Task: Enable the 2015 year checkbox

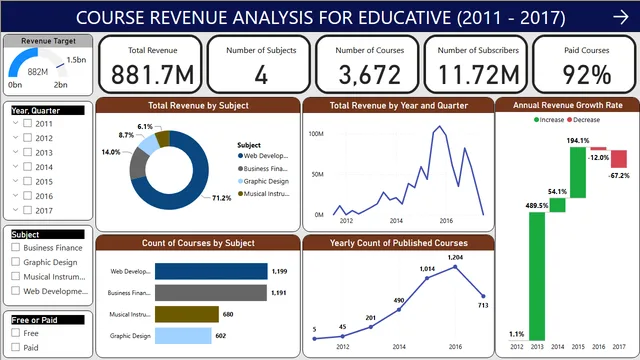Action: pos(27,181)
